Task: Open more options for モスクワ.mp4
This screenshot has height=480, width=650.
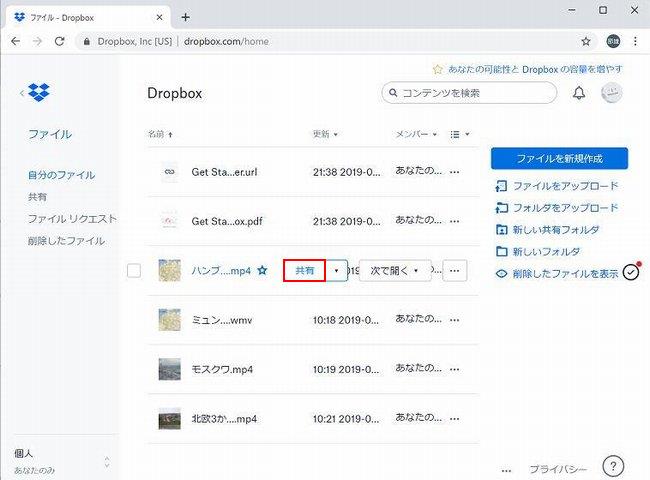Action: (x=454, y=369)
